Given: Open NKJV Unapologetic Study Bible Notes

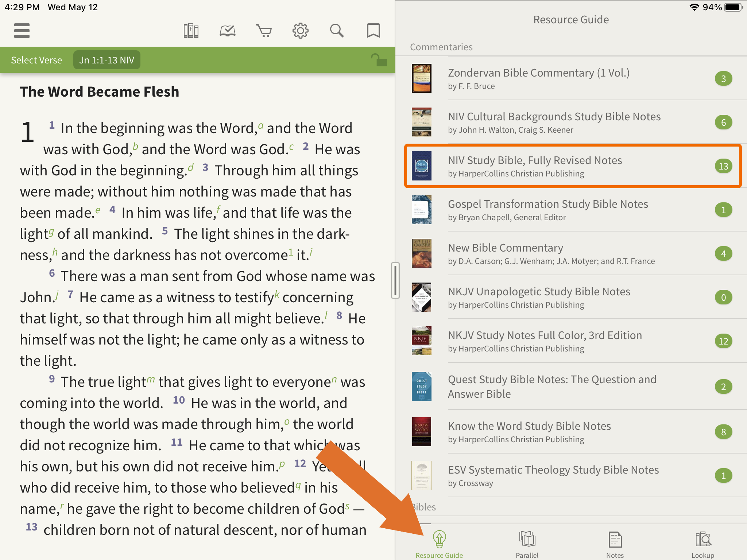Looking at the screenshot, I should [571, 297].
